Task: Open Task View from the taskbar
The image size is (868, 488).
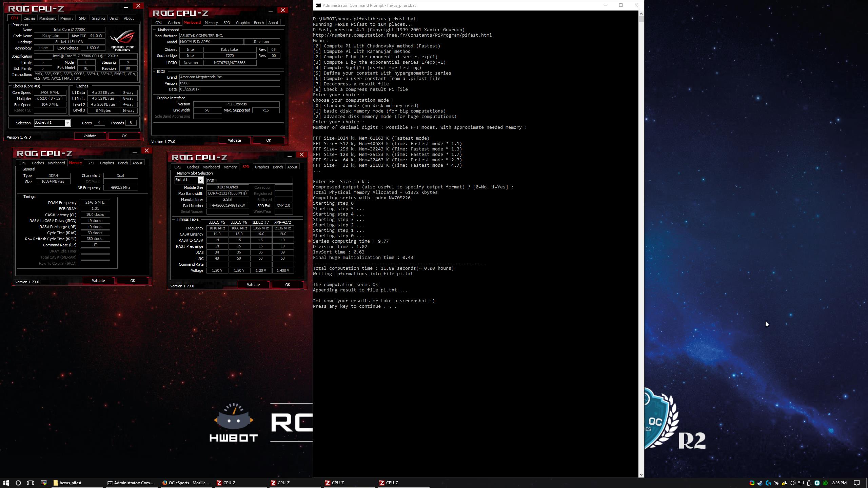Action: point(31,483)
